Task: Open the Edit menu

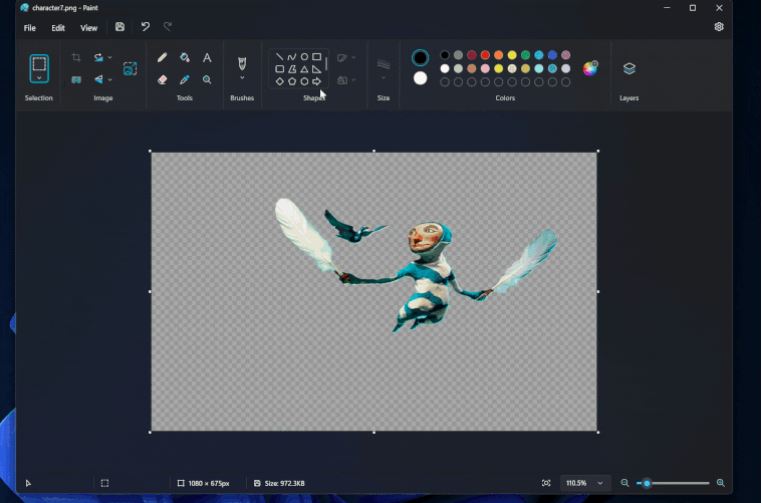Action: coord(58,28)
